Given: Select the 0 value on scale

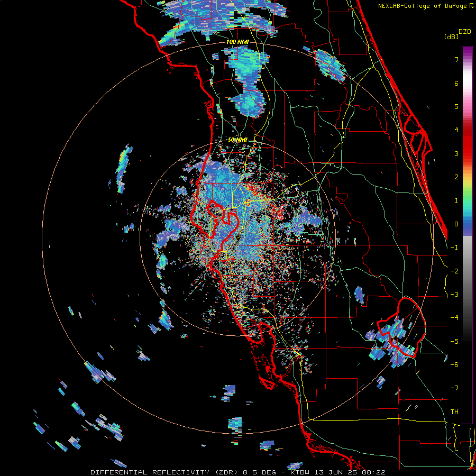Looking at the screenshot, I should pos(456,224).
